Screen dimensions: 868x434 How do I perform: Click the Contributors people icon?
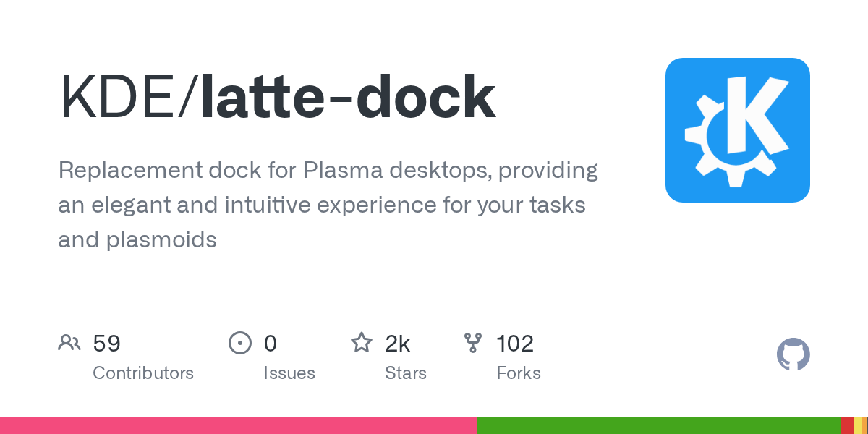69,343
